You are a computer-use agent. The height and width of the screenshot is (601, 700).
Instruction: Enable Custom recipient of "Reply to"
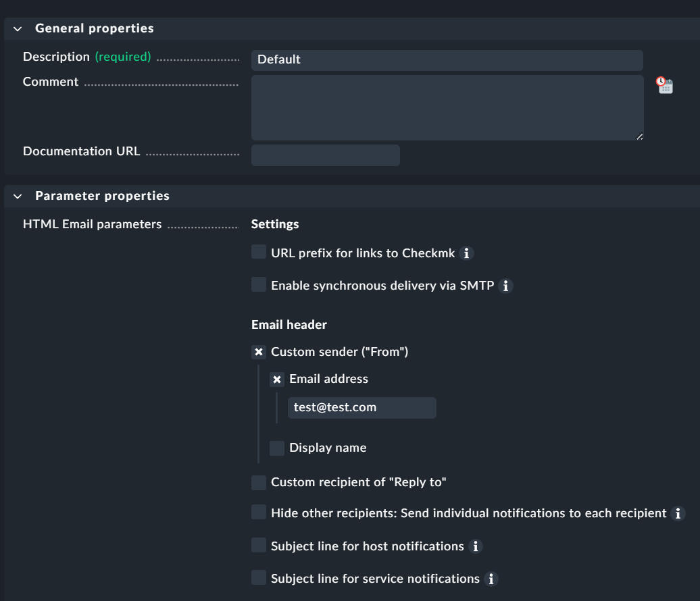[259, 482]
